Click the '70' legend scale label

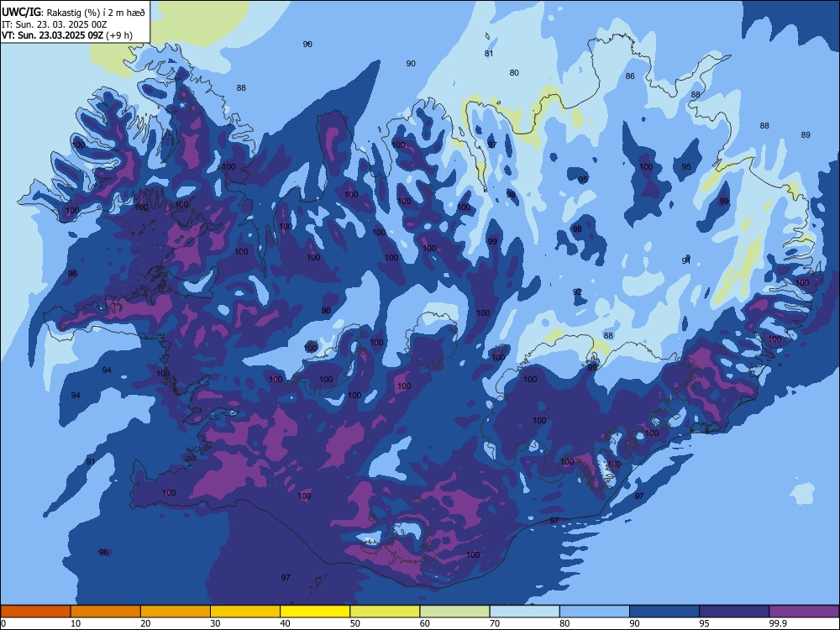(x=495, y=623)
